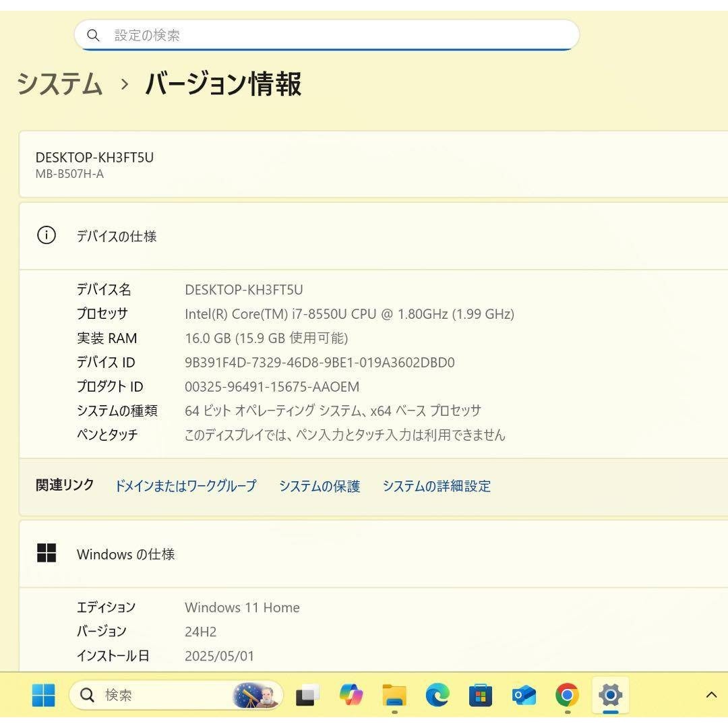Open the ドメインまたはワークグループ link
The height and width of the screenshot is (728, 728).
click(x=186, y=485)
